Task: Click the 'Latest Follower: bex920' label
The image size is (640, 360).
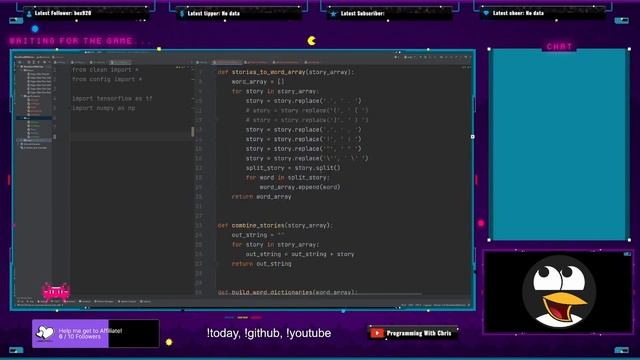Action: tap(63, 13)
